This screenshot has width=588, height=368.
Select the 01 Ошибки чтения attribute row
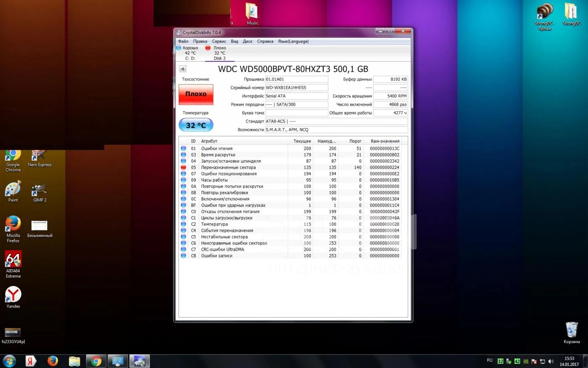click(x=244, y=148)
